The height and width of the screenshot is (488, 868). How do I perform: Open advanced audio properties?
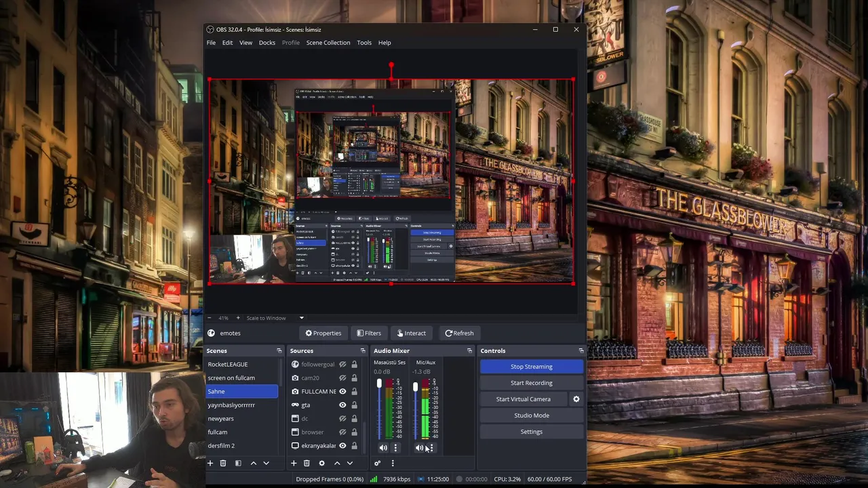click(x=377, y=463)
